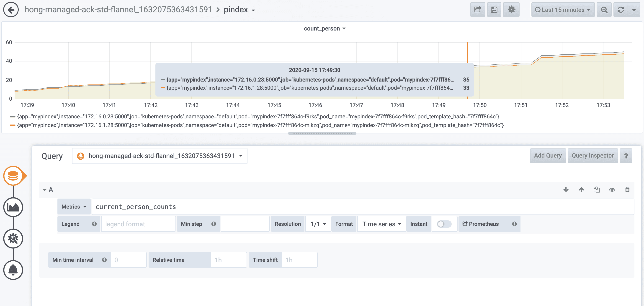Click the zoom out magnifier icon

[604, 10]
